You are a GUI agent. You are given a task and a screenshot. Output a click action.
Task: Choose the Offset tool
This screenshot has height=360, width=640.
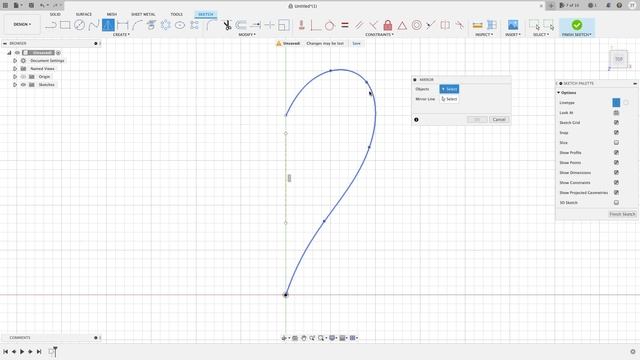(241, 25)
